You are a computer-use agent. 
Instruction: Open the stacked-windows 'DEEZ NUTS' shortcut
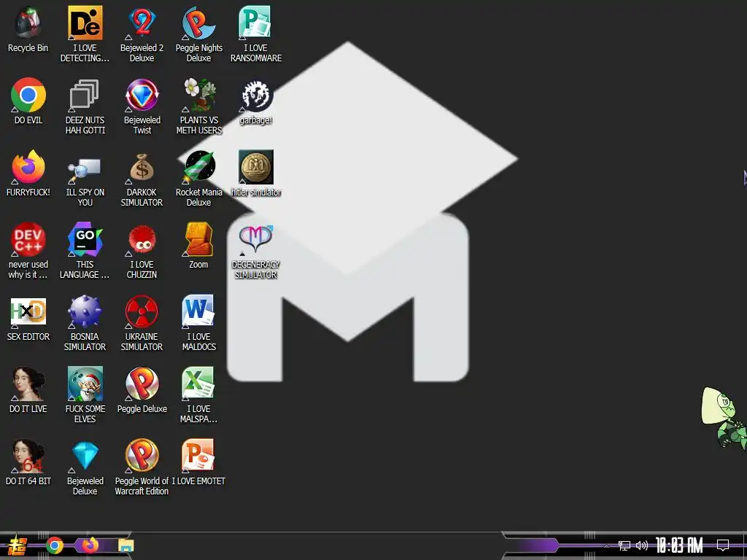(x=85, y=96)
